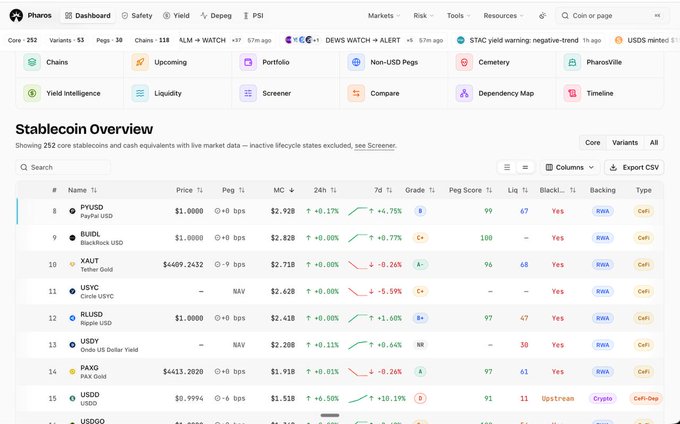Click the USYC coin icon
The height and width of the screenshot is (424, 680).
[72, 291]
